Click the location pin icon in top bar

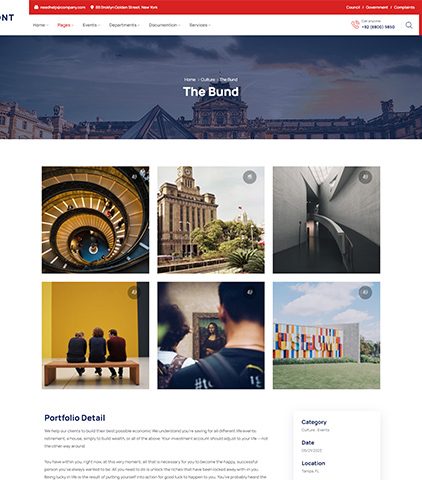click(92, 7)
